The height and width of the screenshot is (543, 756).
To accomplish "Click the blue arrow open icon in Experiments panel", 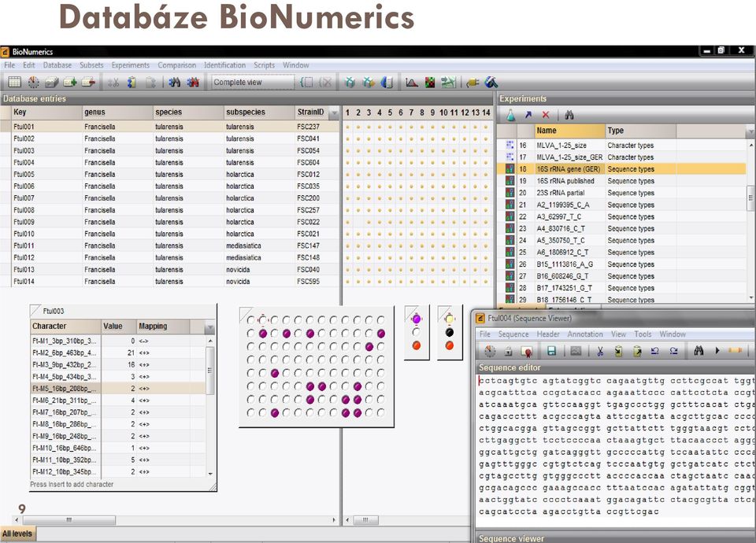I will tap(528, 115).
